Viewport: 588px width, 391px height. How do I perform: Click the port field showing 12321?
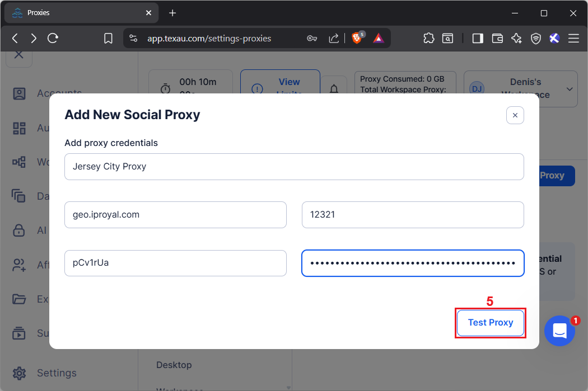(412, 215)
